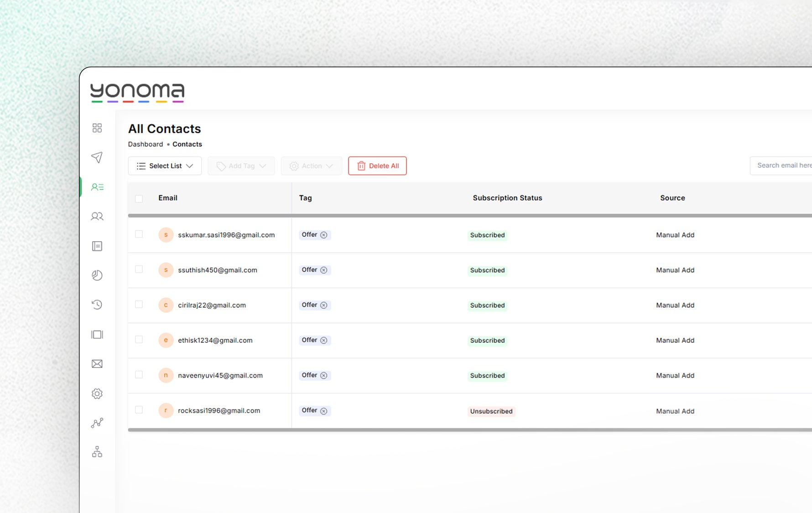Open the Add Tag dropdown

241,166
